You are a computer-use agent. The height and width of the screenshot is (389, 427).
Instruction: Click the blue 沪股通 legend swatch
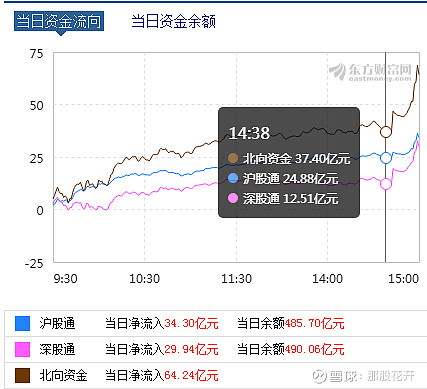tap(22, 323)
